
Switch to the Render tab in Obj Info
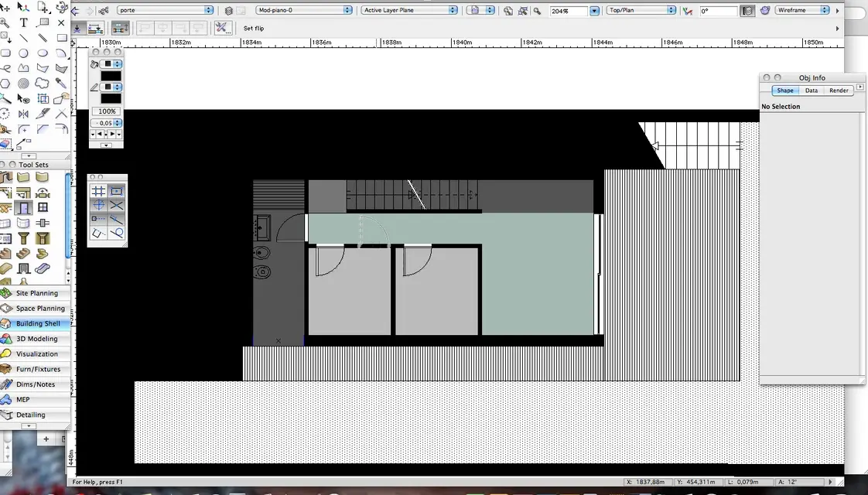coord(839,90)
